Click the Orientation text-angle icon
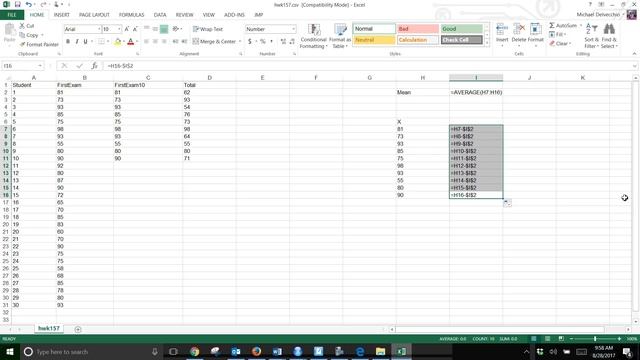This screenshot has height=360, width=640. click(x=176, y=29)
